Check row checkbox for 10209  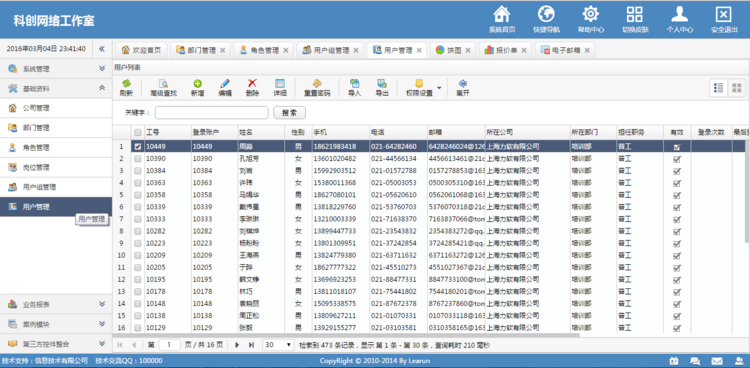138,256
